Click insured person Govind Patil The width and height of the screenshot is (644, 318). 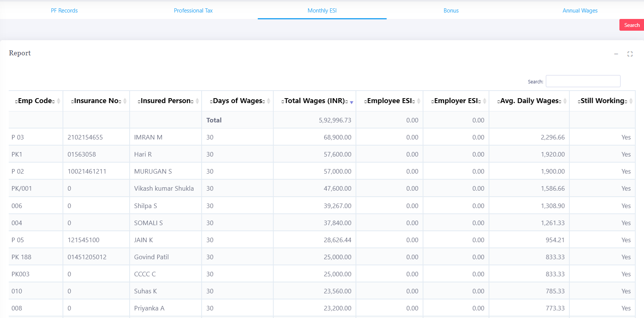tap(151, 257)
